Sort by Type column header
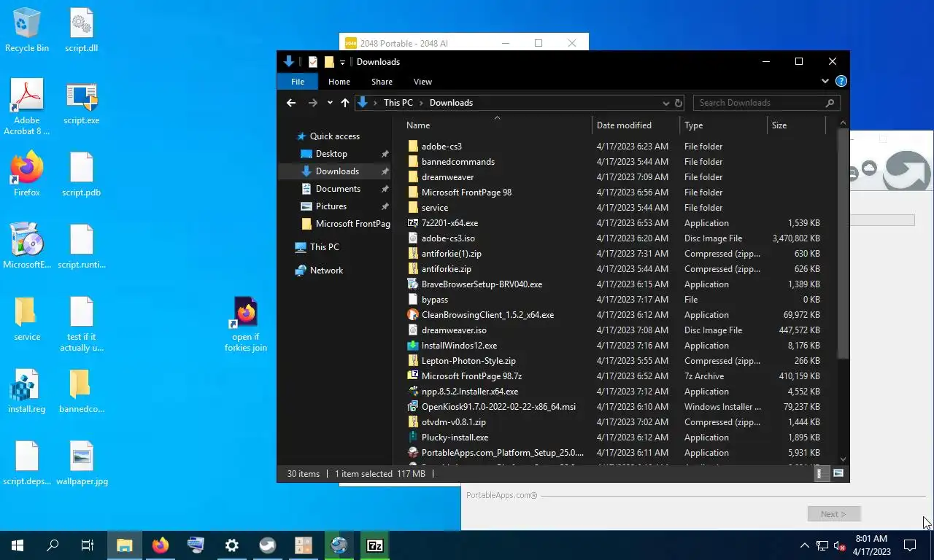 723,125
